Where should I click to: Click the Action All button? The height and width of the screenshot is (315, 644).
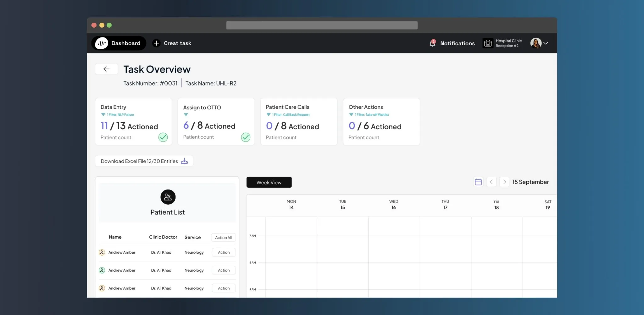[223, 238]
